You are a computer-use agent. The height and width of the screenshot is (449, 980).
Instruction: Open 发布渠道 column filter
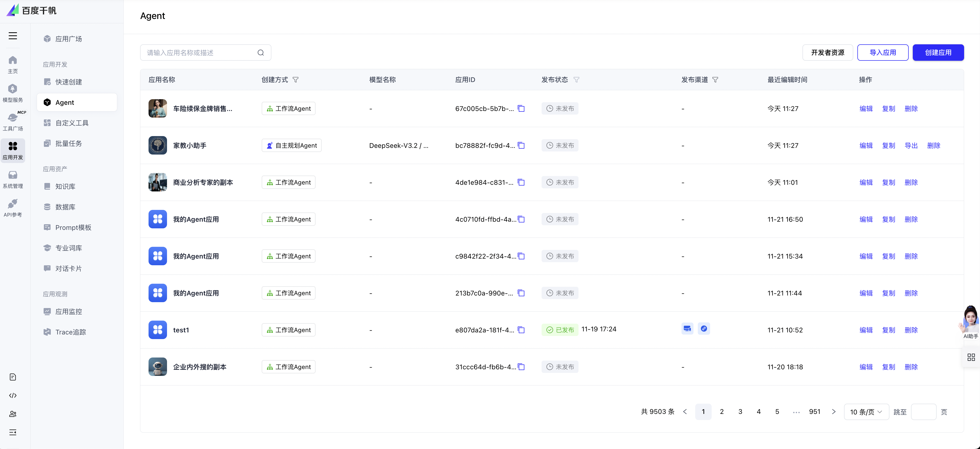[x=715, y=80]
